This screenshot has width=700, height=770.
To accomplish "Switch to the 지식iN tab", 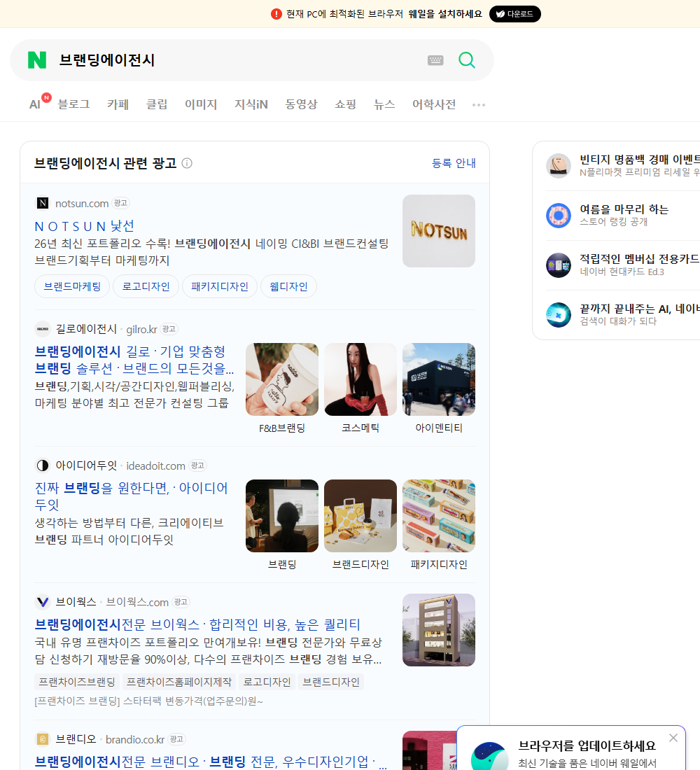I will point(251,104).
